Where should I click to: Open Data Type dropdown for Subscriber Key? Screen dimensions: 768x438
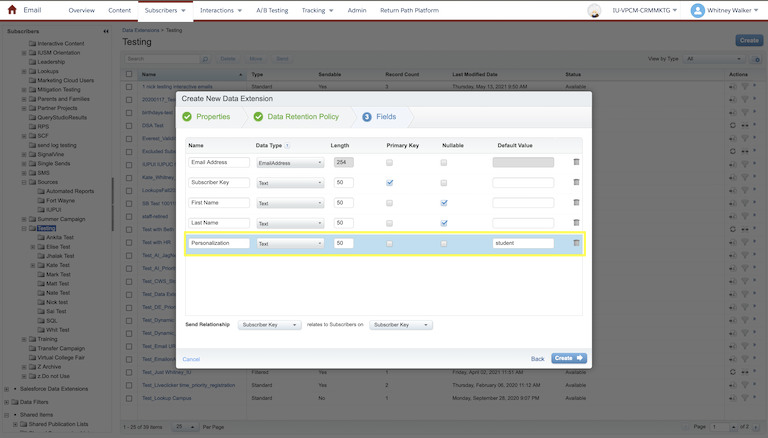[x=290, y=183]
